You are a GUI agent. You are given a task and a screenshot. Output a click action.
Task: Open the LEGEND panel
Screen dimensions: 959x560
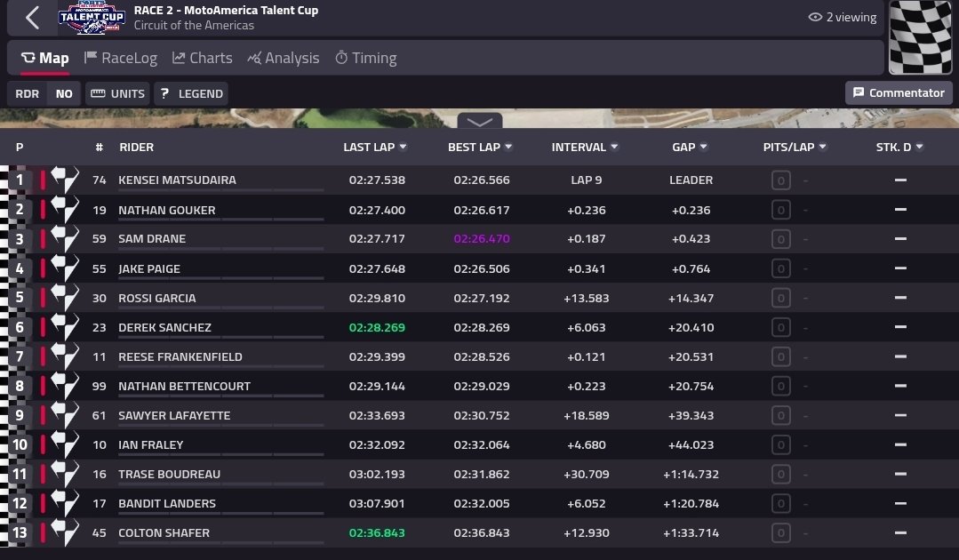pos(191,92)
